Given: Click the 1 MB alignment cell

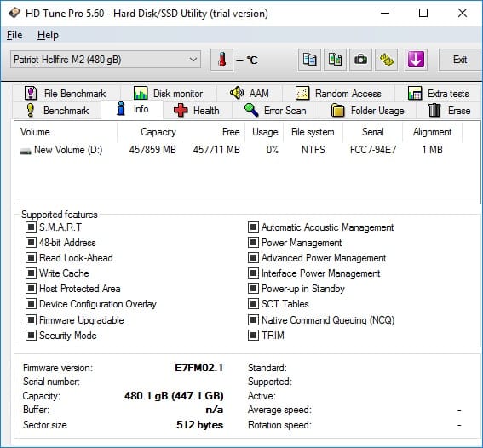Looking at the screenshot, I should coord(432,150).
